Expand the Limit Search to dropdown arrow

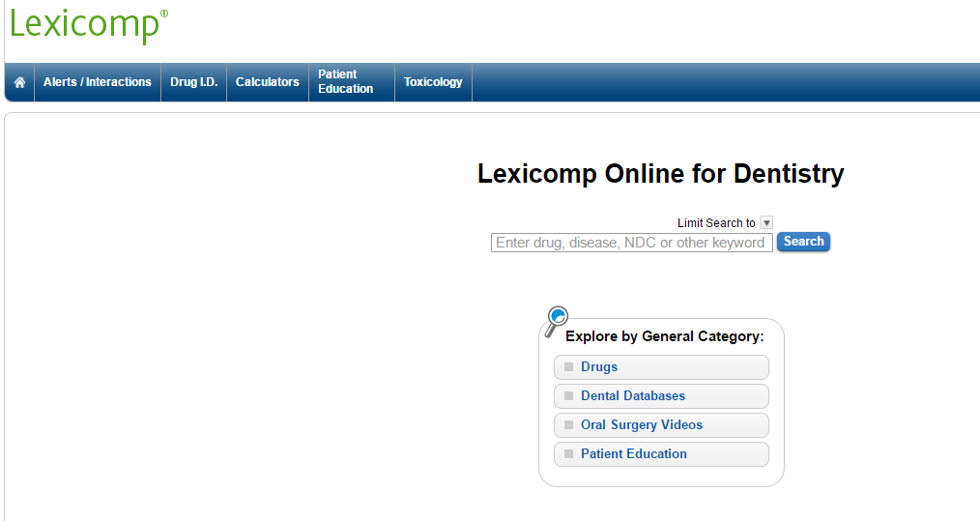point(766,222)
